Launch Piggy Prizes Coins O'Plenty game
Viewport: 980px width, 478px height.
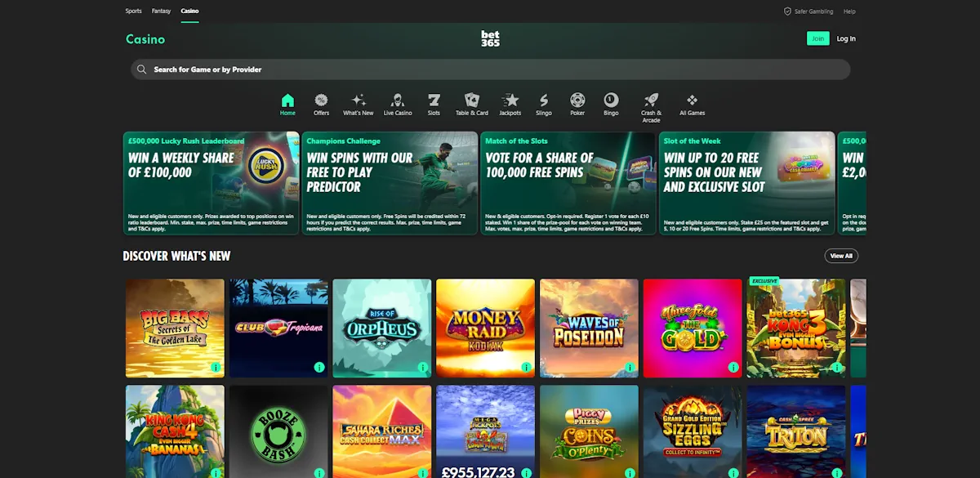(589, 431)
